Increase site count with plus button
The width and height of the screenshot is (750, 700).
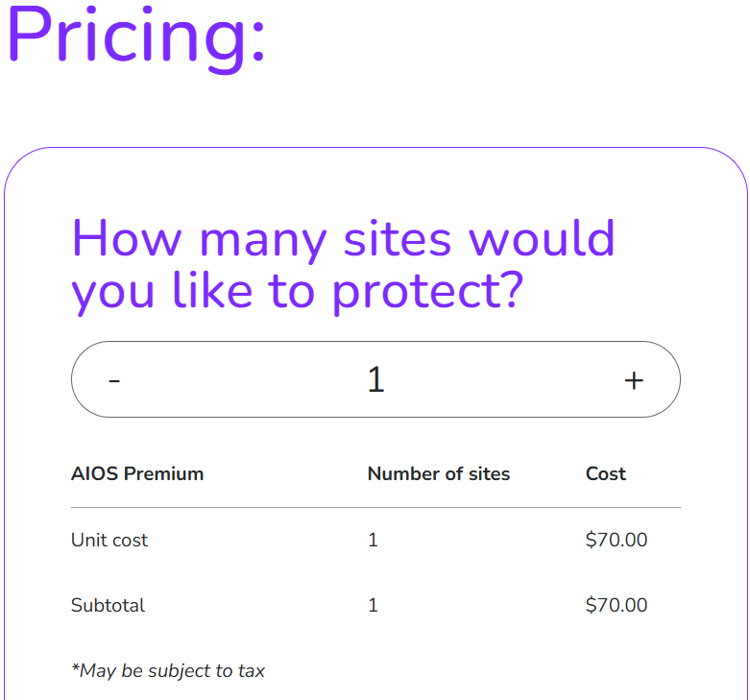(634, 380)
